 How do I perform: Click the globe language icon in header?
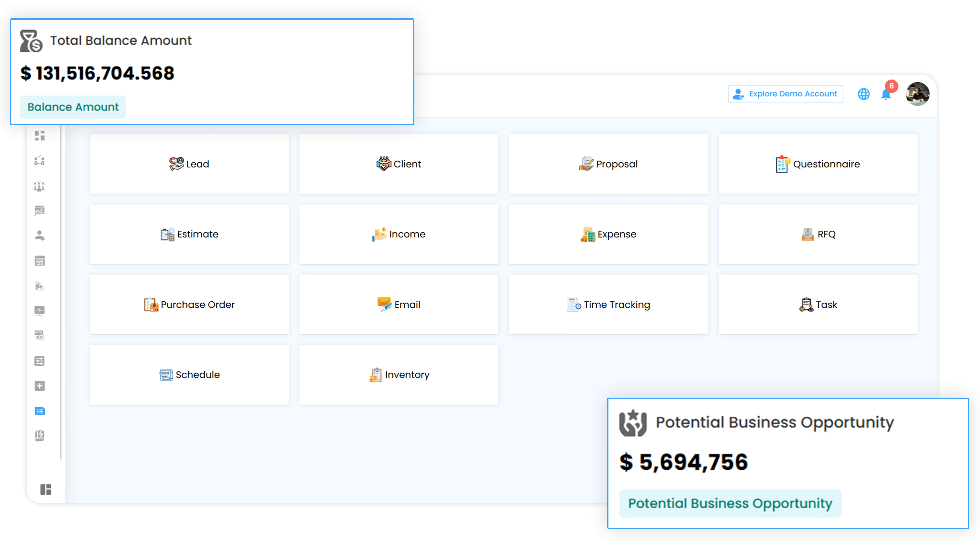(x=864, y=94)
